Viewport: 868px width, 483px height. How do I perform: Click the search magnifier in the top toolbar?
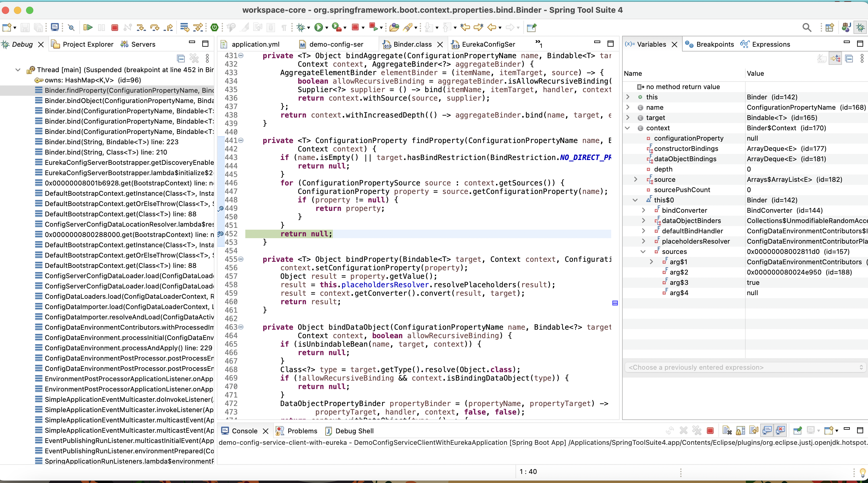point(807,27)
